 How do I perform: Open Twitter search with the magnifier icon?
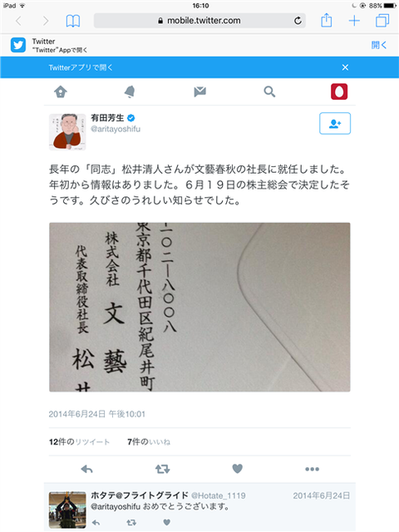[269, 91]
